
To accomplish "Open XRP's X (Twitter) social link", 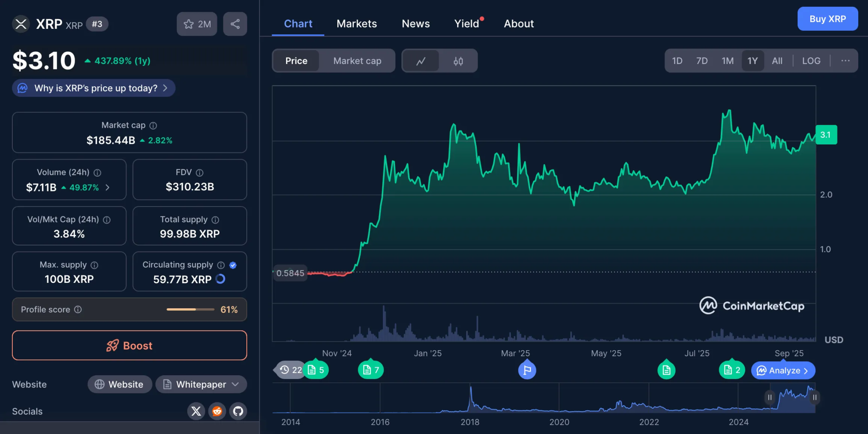I will pyautogui.click(x=196, y=411).
